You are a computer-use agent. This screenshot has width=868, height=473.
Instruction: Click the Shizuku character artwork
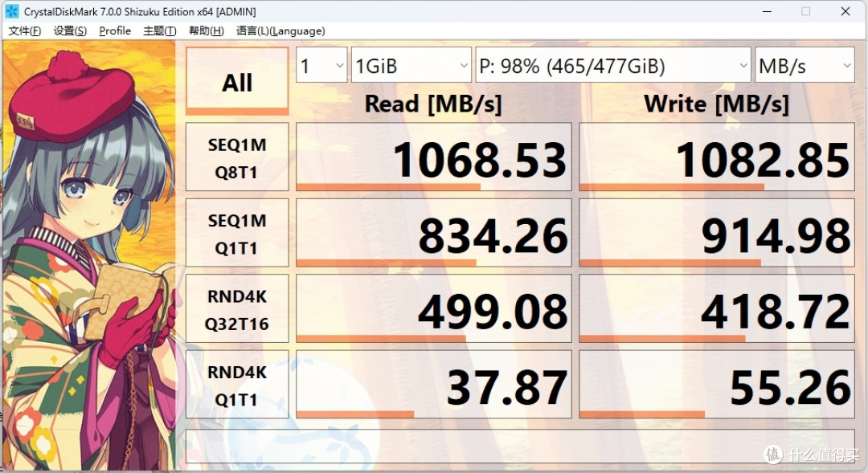(88, 255)
